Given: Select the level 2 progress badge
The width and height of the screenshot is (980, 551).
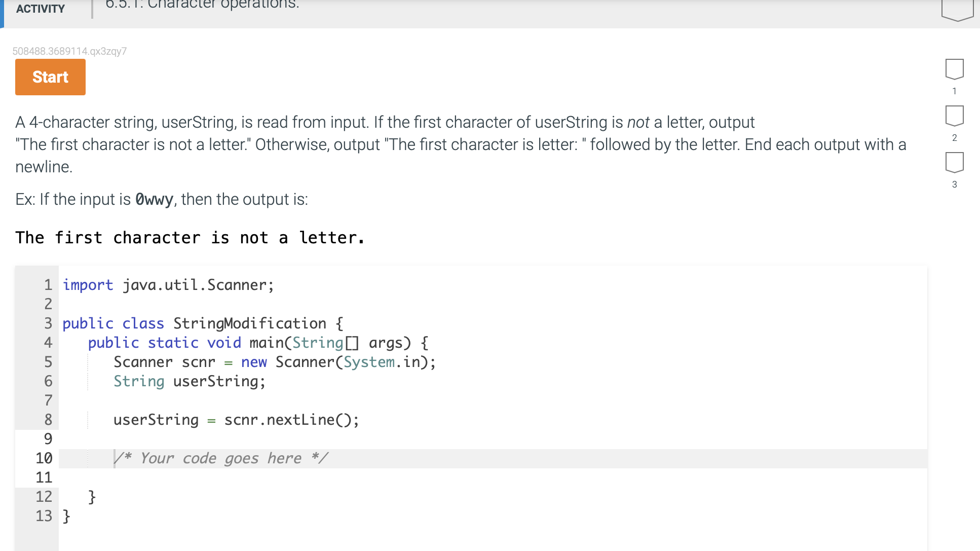Looking at the screenshot, I should [954, 116].
